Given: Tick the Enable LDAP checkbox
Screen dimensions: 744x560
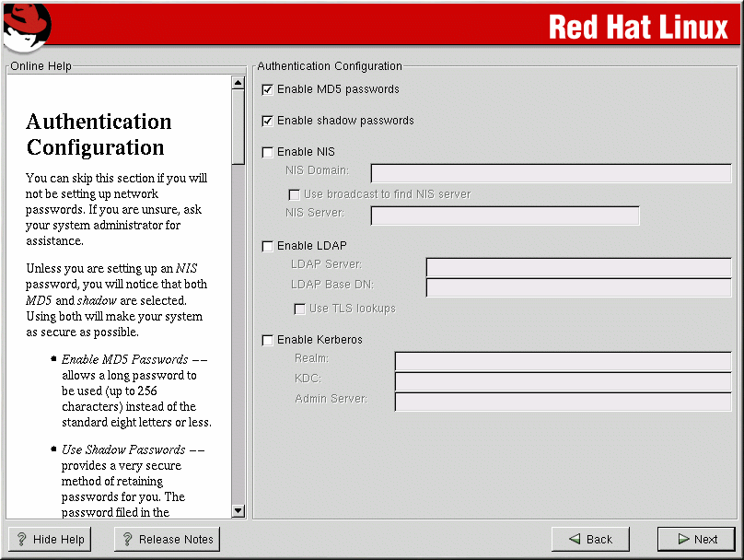Looking at the screenshot, I should pyautogui.click(x=268, y=246).
